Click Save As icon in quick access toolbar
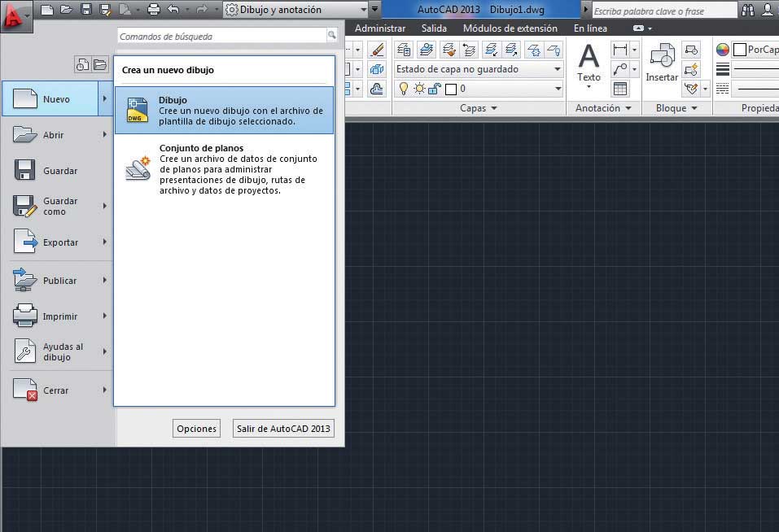This screenshot has width=779, height=532. 105,10
